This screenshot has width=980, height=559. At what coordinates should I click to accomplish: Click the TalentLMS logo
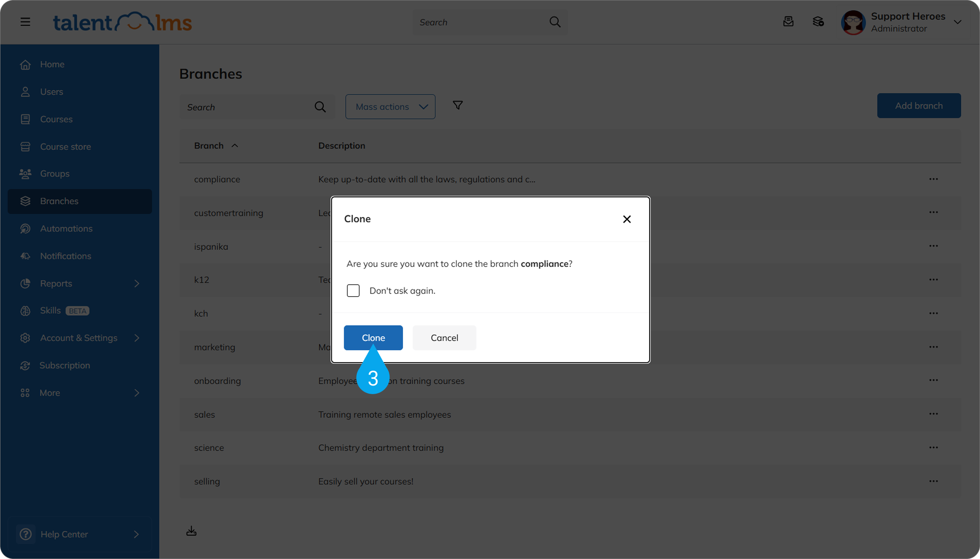pos(122,22)
